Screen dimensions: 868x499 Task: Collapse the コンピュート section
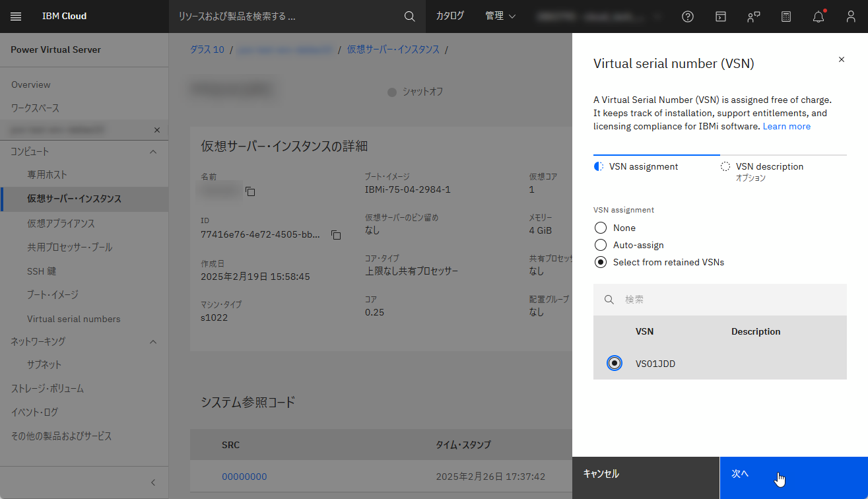pos(153,152)
